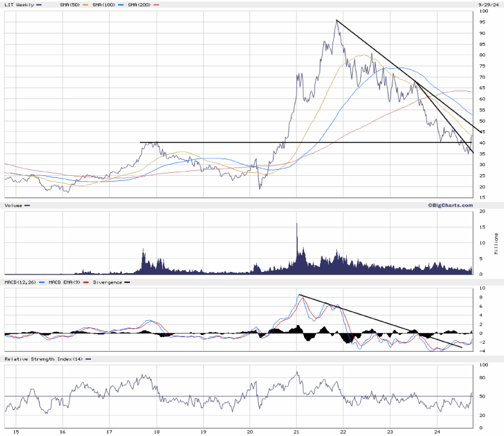The height and width of the screenshot is (436, 504).
Task: Click the year 22 x-axis label
Action: pos(343,431)
